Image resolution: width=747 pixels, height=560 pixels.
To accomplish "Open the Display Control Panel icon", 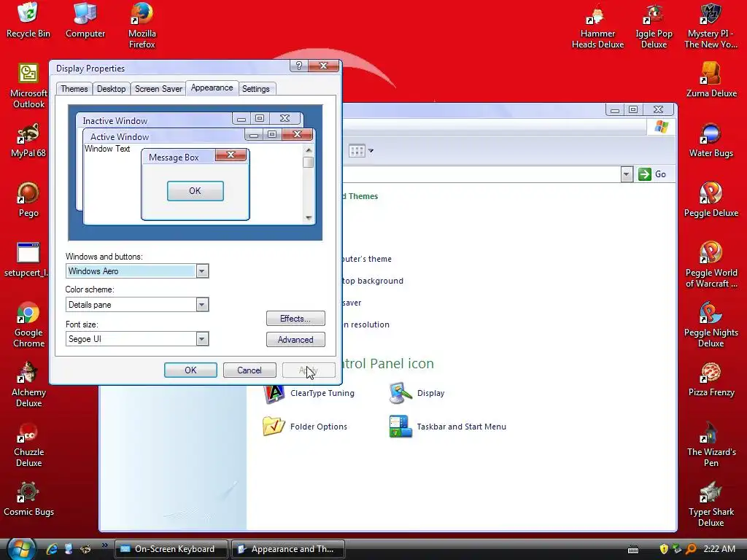I will point(417,393).
